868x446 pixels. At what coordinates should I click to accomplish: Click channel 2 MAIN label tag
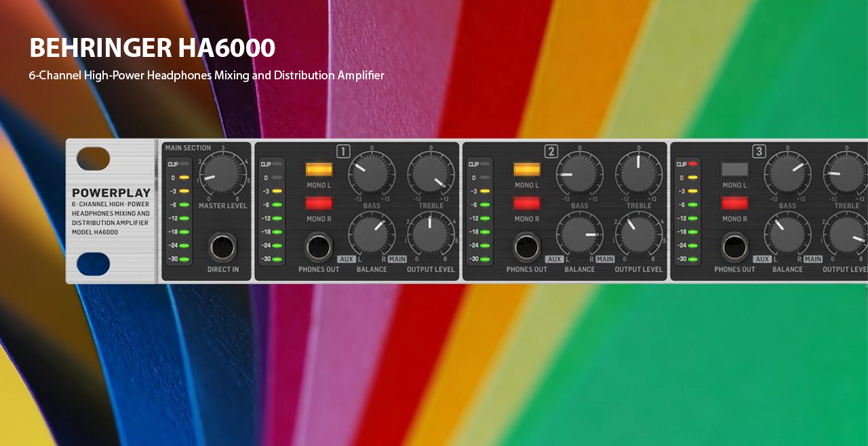coord(606,259)
